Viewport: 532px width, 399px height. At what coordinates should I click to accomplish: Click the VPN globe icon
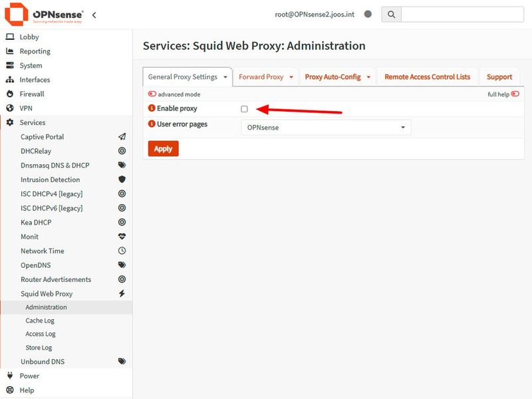(x=10, y=108)
